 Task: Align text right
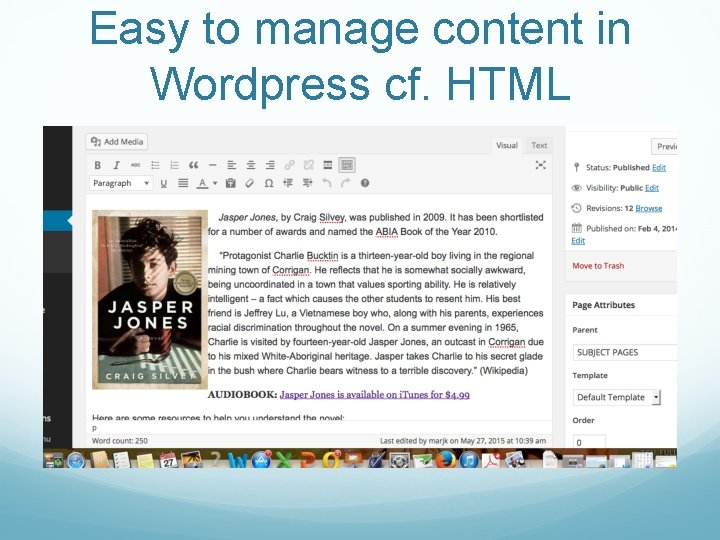pyautogui.click(x=270, y=165)
